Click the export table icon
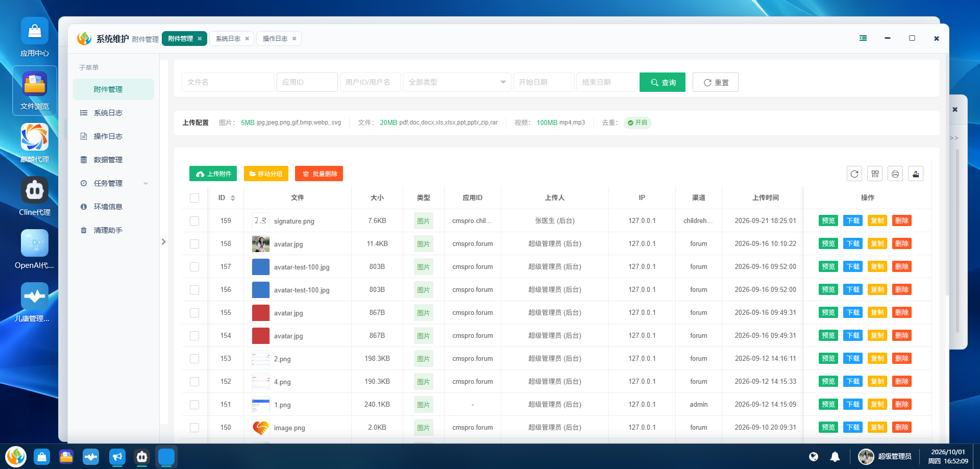 point(916,174)
